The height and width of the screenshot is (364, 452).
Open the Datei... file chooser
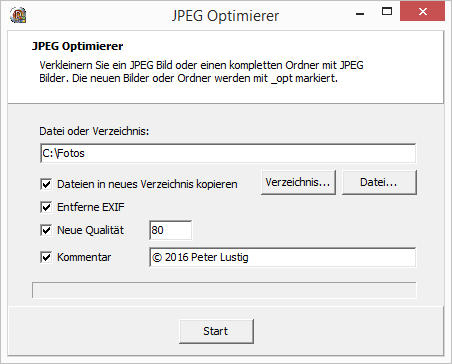pos(379,182)
